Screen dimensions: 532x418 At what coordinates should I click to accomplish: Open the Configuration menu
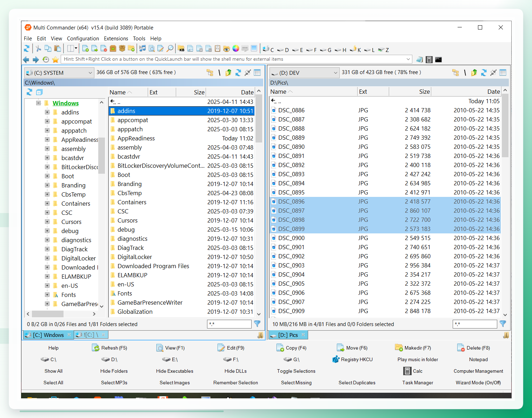83,39
